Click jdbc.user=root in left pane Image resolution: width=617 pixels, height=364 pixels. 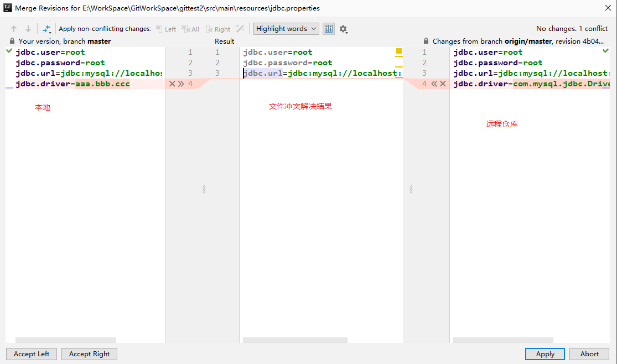(x=50, y=52)
